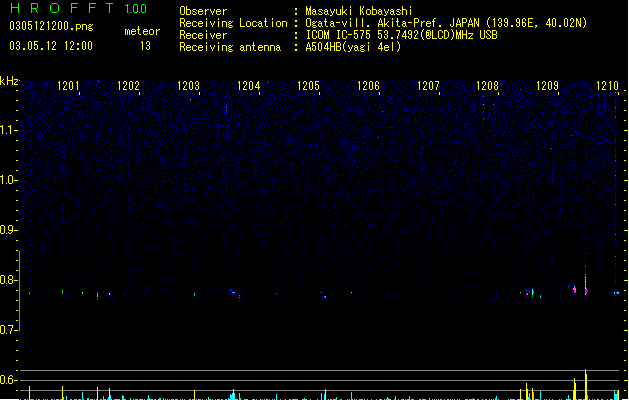Click the 1.0 kHz frequency label
Viewport: 629px width, 400px height.
coord(8,180)
